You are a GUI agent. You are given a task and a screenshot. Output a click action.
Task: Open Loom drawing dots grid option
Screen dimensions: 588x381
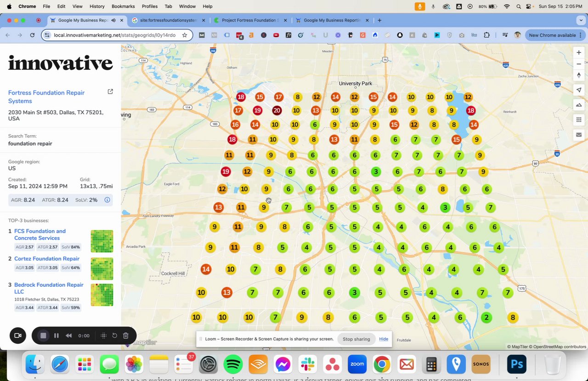pyautogui.click(x=103, y=336)
